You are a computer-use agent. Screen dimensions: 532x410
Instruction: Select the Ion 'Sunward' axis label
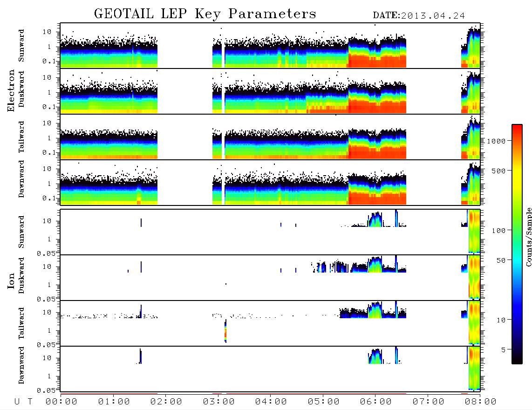click(x=21, y=232)
